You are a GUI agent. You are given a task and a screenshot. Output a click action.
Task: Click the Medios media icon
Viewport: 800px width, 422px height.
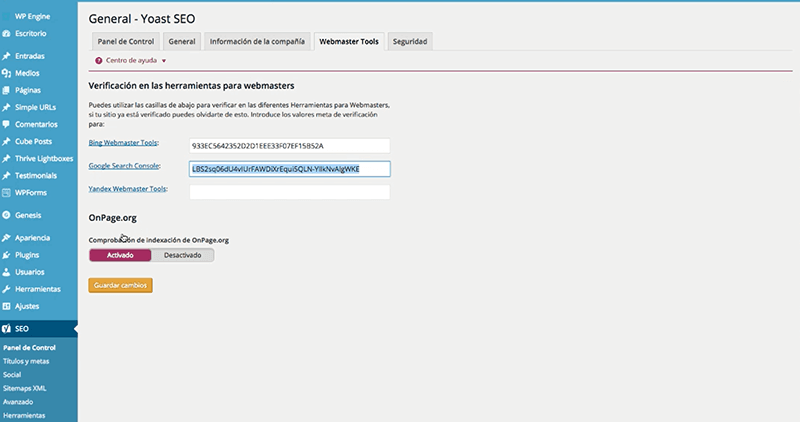[6, 73]
